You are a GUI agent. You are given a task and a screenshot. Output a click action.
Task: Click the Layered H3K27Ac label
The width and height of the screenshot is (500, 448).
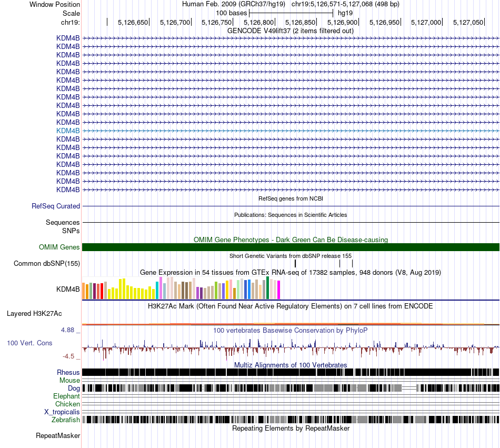point(34,313)
